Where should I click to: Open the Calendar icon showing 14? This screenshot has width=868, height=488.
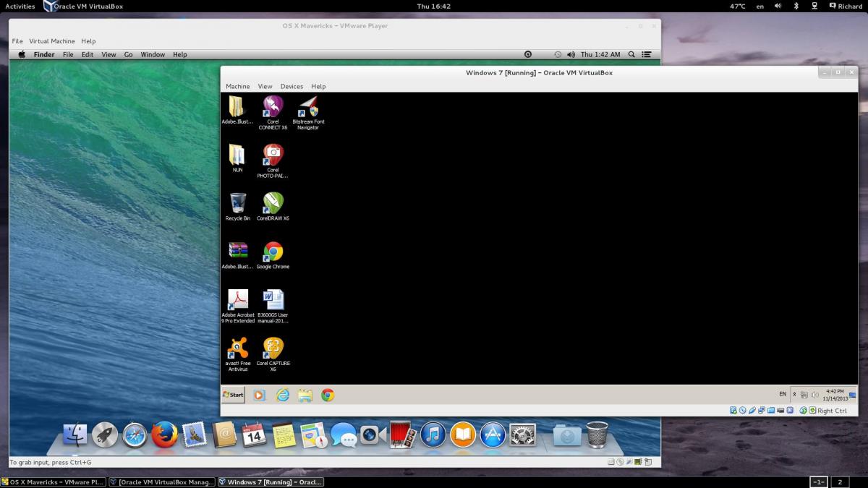[254, 435]
